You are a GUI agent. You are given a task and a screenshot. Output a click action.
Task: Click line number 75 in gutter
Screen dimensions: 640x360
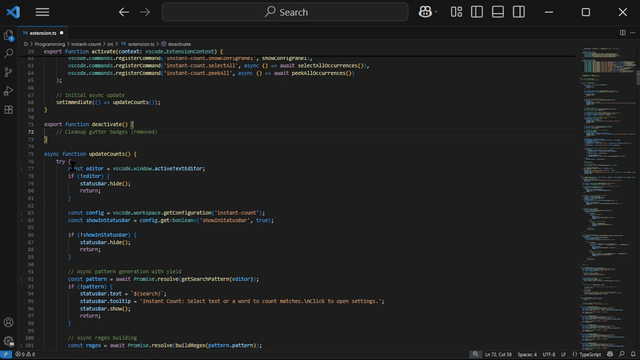[31, 154]
